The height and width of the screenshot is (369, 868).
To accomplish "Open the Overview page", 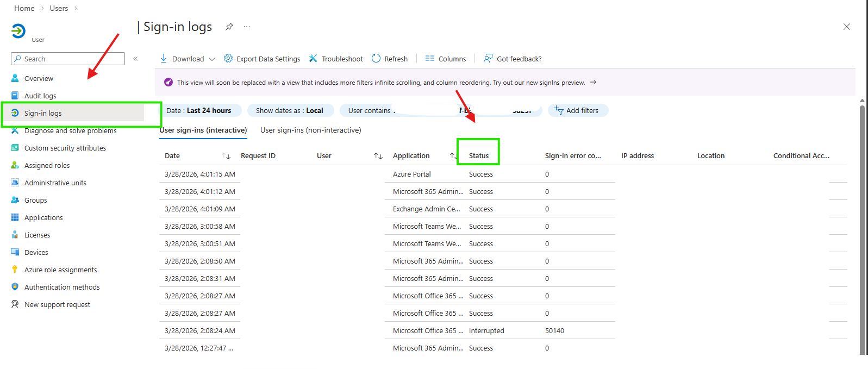I will 39,78.
